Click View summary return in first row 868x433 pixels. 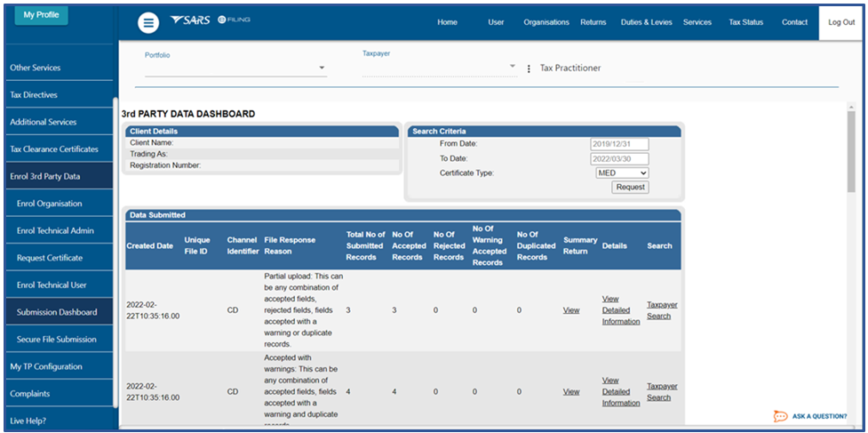(571, 310)
